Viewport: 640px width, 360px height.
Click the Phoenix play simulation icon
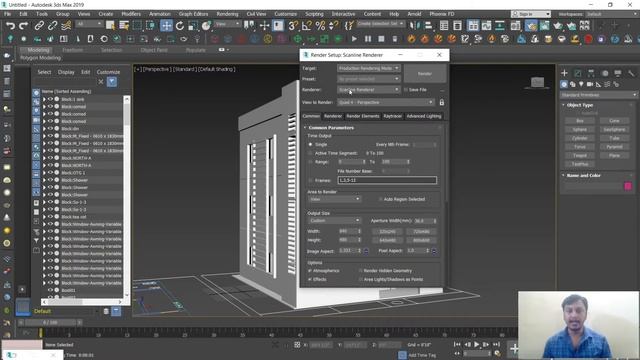(x=354, y=39)
